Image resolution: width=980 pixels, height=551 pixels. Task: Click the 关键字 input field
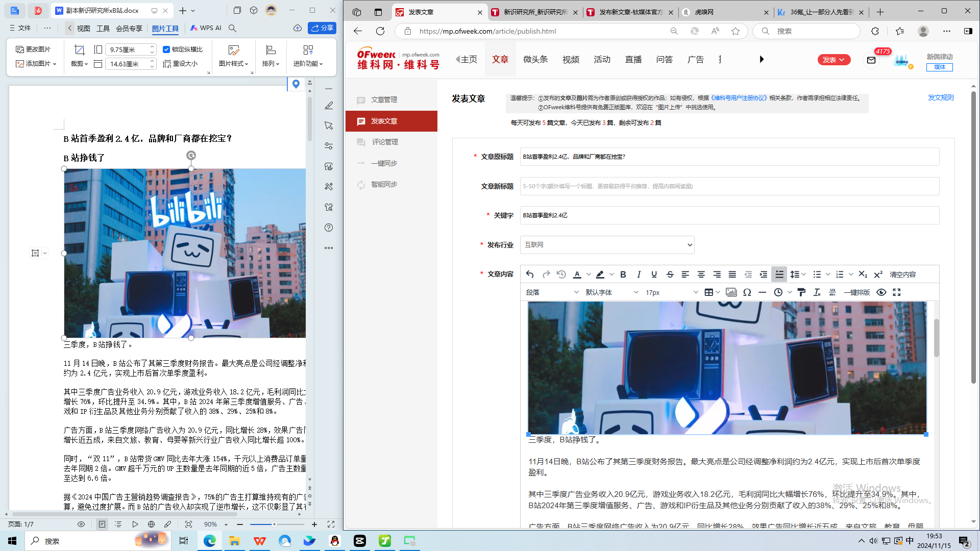(x=729, y=215)
